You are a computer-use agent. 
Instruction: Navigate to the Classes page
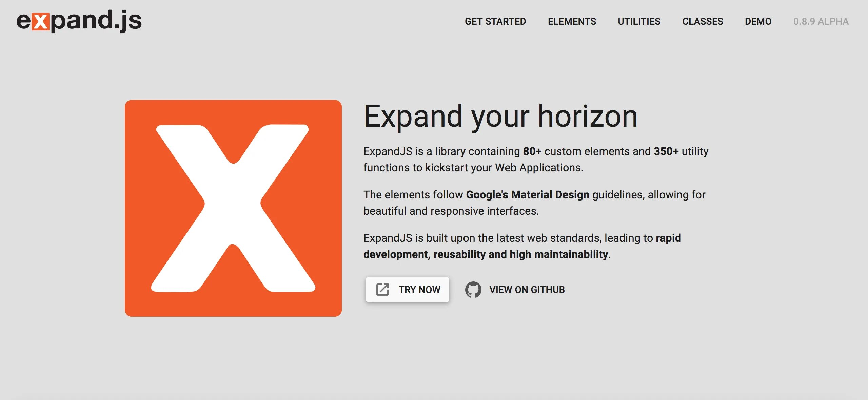[x=703, y=21]
